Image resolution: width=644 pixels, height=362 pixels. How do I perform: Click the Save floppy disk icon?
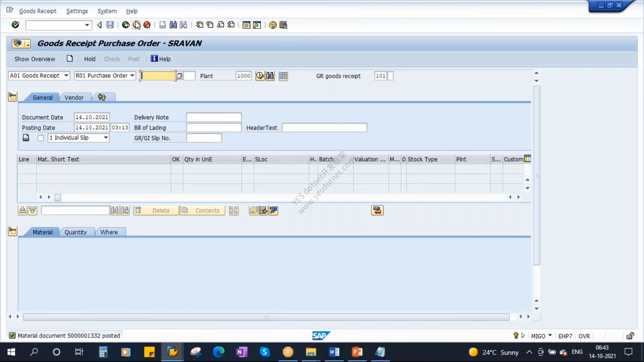tap(110, 25)
